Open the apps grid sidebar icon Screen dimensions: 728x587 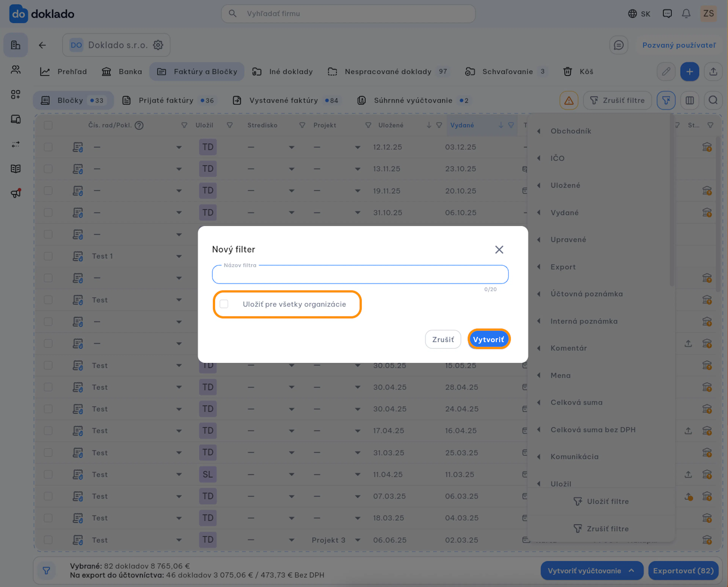(x=16, y=94)
